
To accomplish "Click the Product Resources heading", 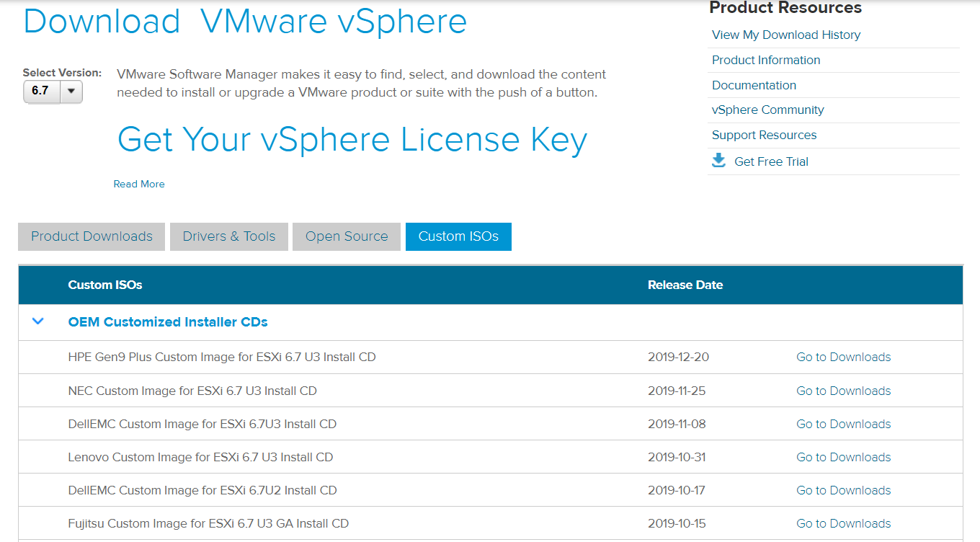I will pyautogui.click(x=785, y=8).
